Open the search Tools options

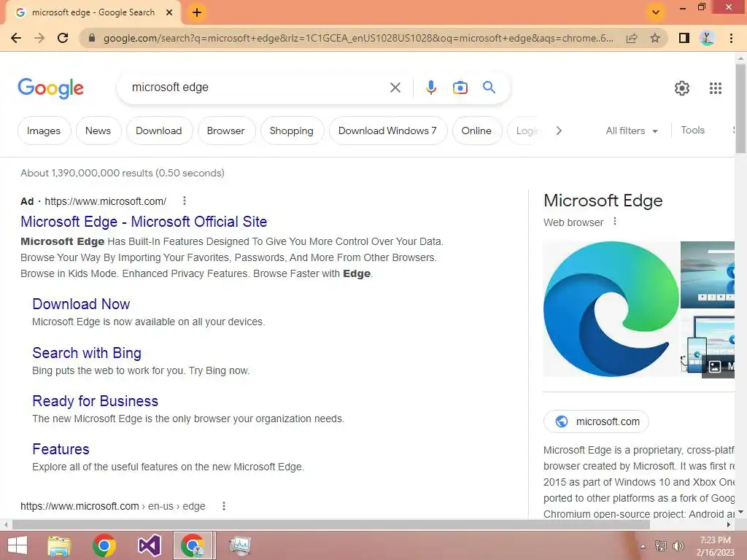pos(693,130)
